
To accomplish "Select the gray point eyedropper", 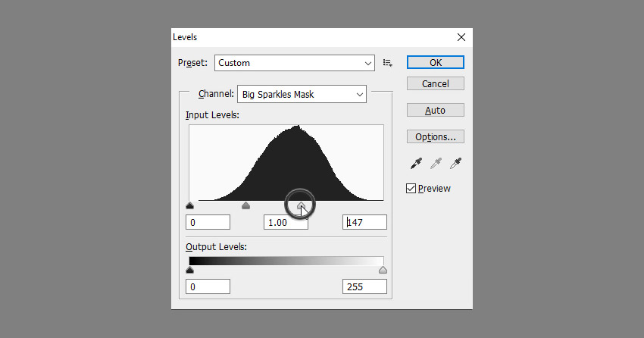I will click(x=436, y=164).
